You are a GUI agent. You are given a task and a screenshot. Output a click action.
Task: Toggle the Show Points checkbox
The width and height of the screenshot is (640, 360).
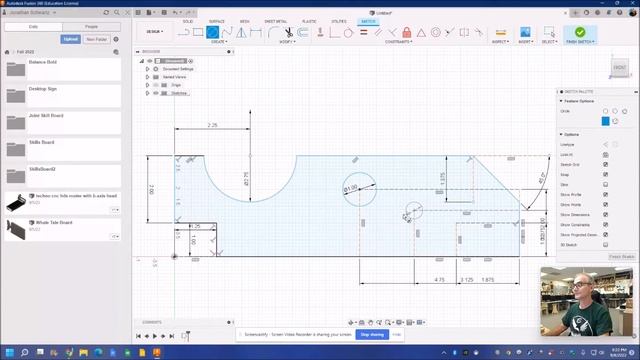pos(605,204)
